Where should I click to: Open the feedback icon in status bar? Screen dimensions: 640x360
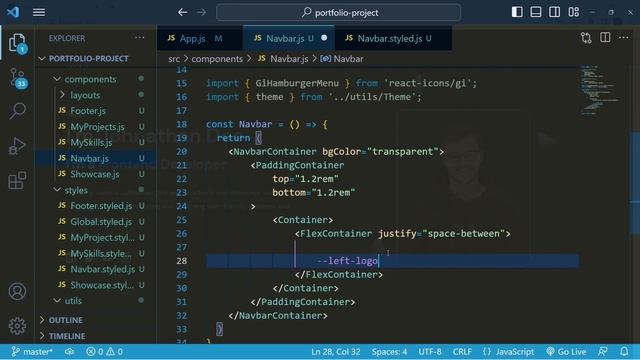pos(603,351)
